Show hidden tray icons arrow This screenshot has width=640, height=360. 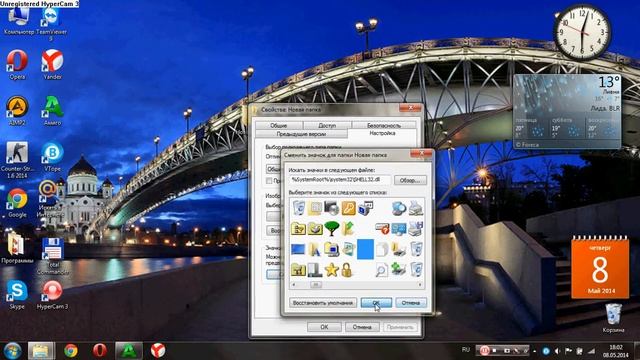(535, 351)
